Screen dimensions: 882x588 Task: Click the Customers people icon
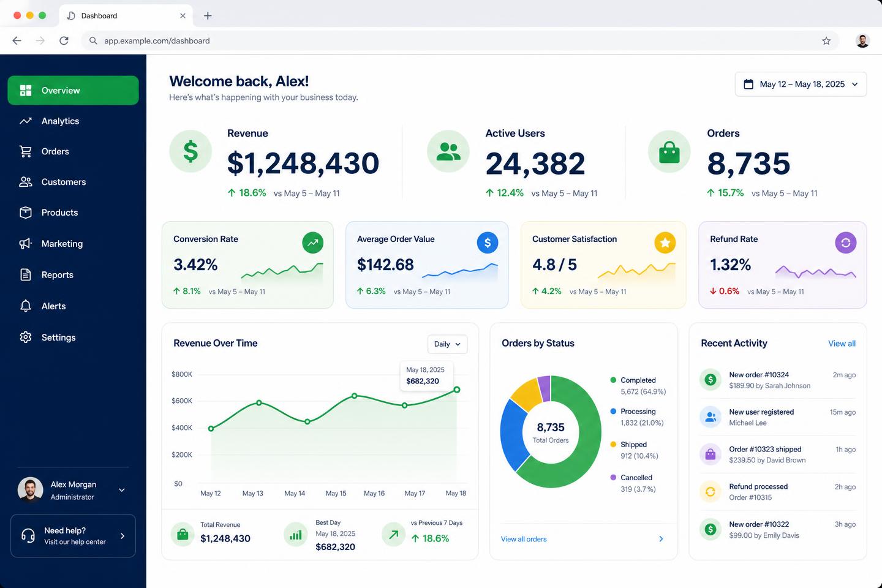(26, 182)
